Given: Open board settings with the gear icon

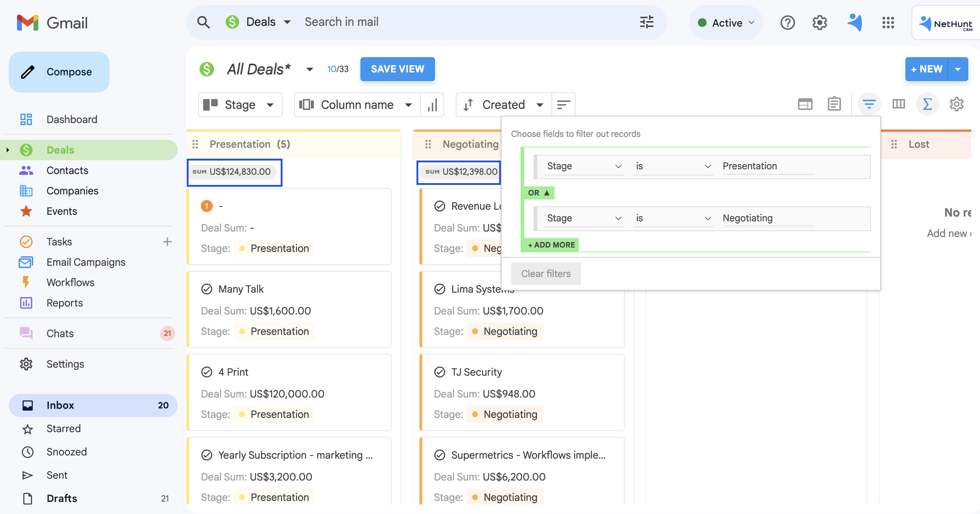Looking at the screenshot, I should 956,104.
